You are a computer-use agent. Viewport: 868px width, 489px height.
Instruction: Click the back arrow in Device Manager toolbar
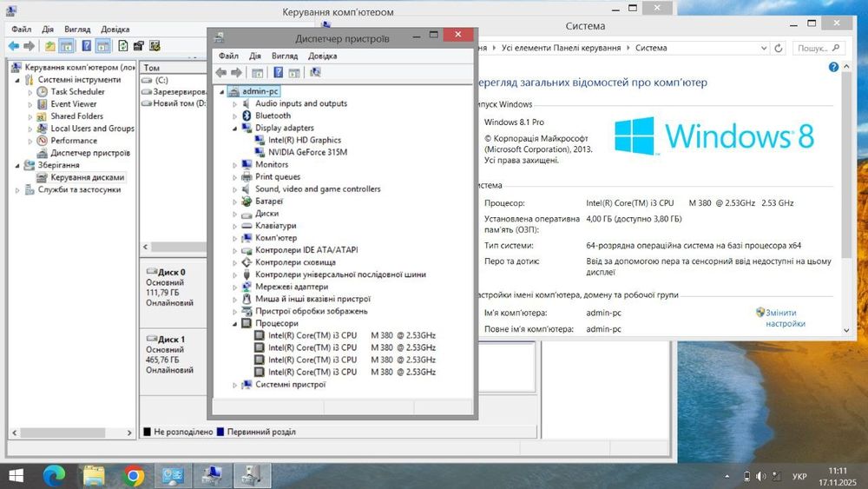(x=220, y=73)
